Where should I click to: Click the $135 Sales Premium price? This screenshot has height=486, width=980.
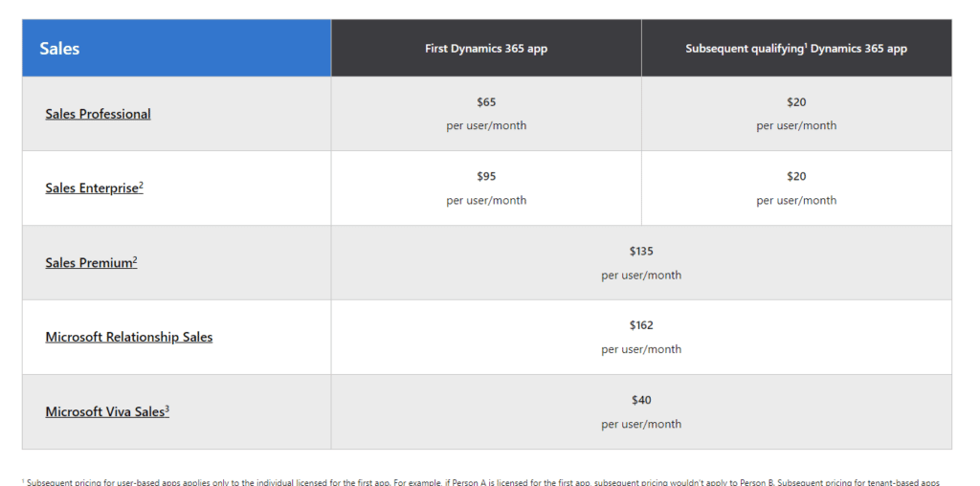click(x=641, y=251)
